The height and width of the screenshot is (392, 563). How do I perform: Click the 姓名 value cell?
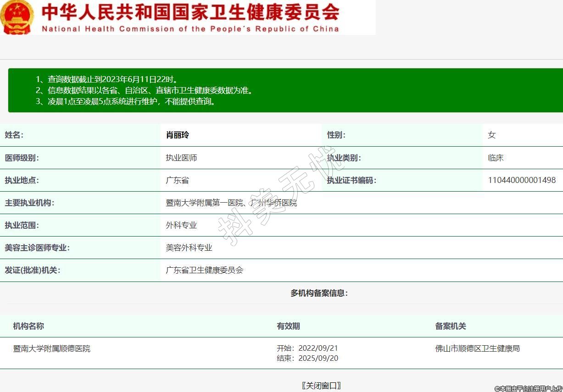pyautogui.click(x=178, y=135)
